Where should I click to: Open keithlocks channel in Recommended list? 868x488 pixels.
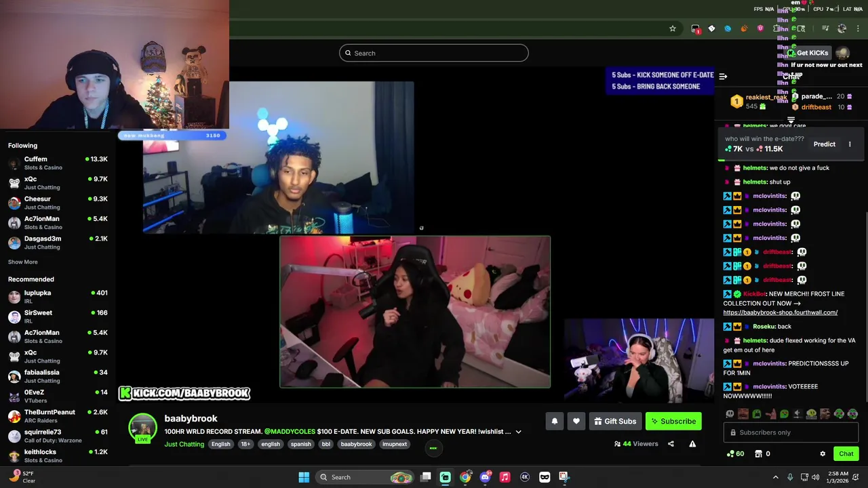point(58,455)
